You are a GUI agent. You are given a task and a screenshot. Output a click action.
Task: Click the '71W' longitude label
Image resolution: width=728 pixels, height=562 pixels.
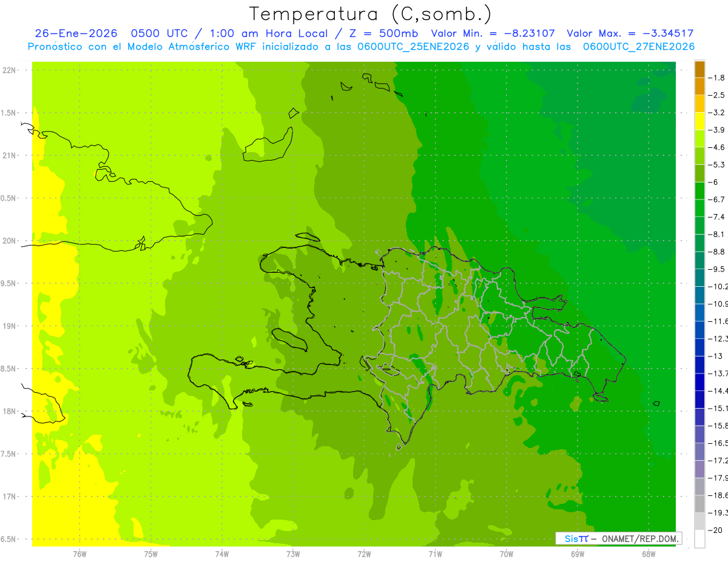435,554
